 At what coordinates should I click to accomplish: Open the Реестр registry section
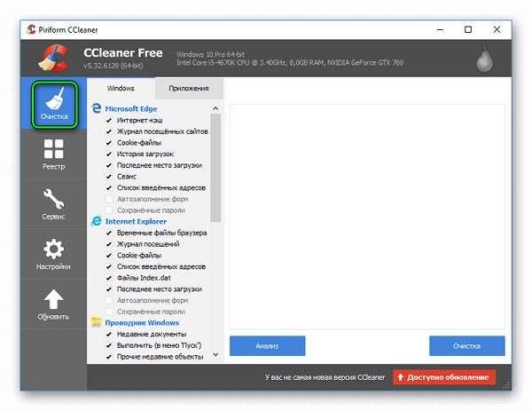53,154
